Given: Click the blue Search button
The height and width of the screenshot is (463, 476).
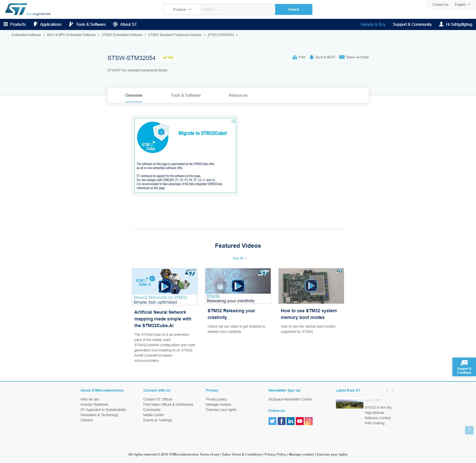Looking at the screenshot, I should coord(294,9).
